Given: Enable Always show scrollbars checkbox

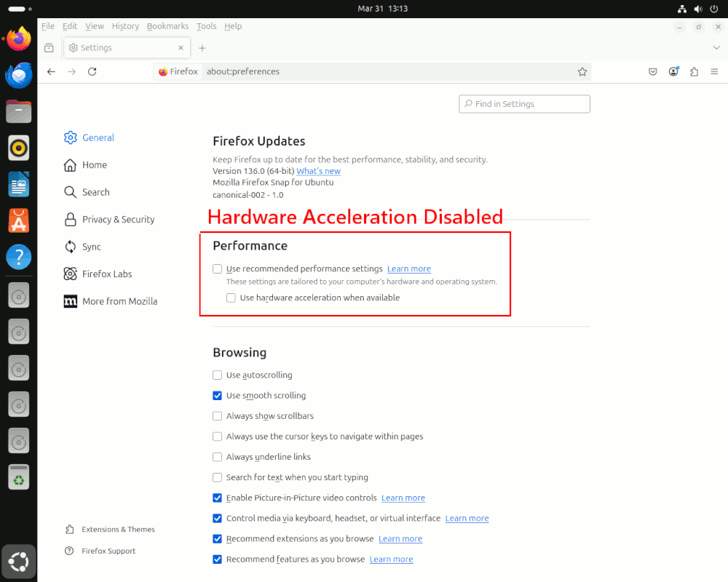Looking at the screenshot, I should point(217,416).
